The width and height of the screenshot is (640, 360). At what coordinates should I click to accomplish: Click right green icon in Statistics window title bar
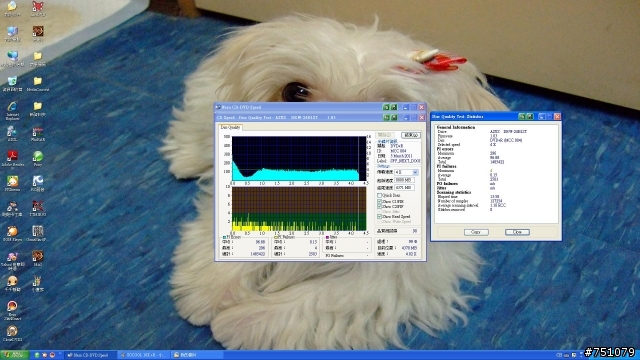pos(530,116)
